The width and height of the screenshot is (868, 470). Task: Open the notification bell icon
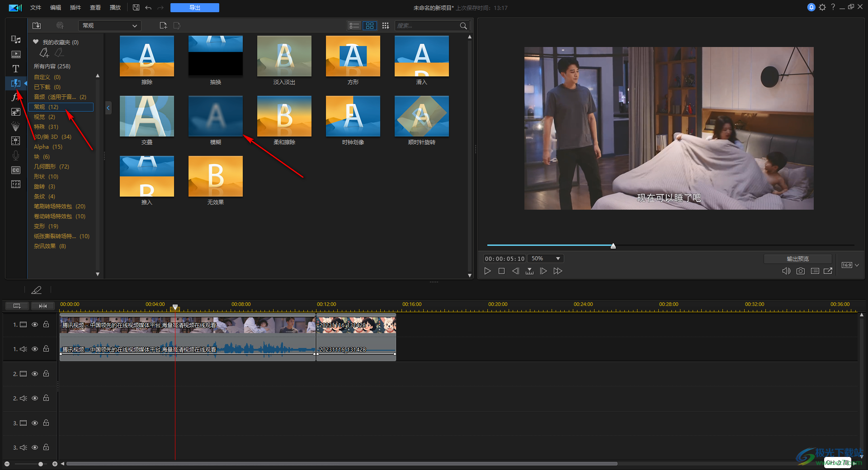tap(811, 7)
